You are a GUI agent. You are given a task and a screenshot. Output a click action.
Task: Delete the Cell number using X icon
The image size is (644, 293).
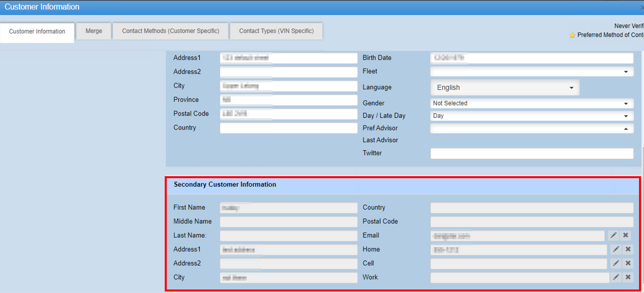(628, 264)
